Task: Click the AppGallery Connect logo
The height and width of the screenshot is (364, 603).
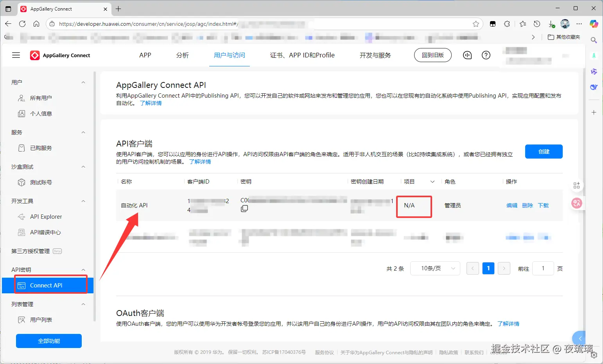Action: pos(60,55)
